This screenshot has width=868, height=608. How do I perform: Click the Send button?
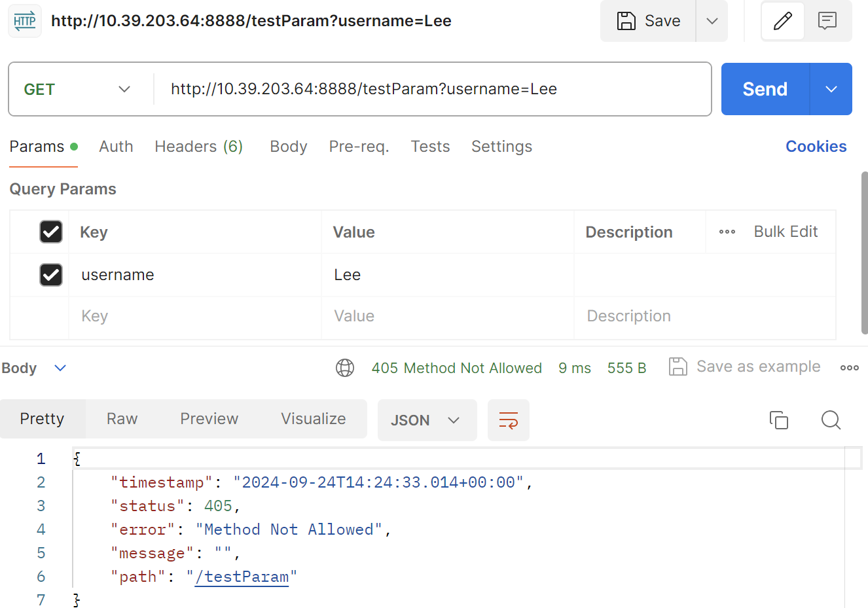coord(765,89)
